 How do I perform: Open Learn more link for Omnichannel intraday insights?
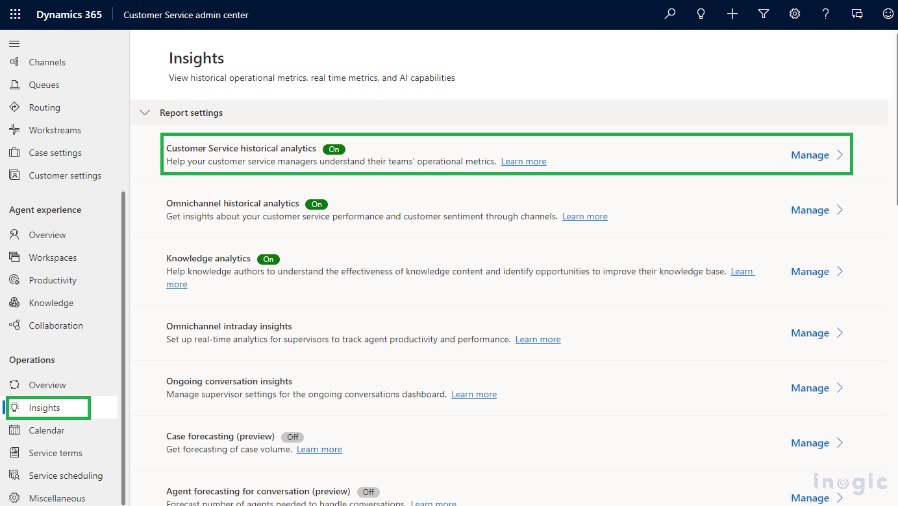(x=538, y=340)
